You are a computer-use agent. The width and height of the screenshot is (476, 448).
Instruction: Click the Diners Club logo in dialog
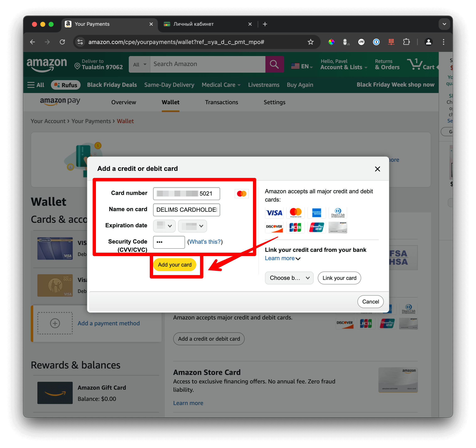338,213
